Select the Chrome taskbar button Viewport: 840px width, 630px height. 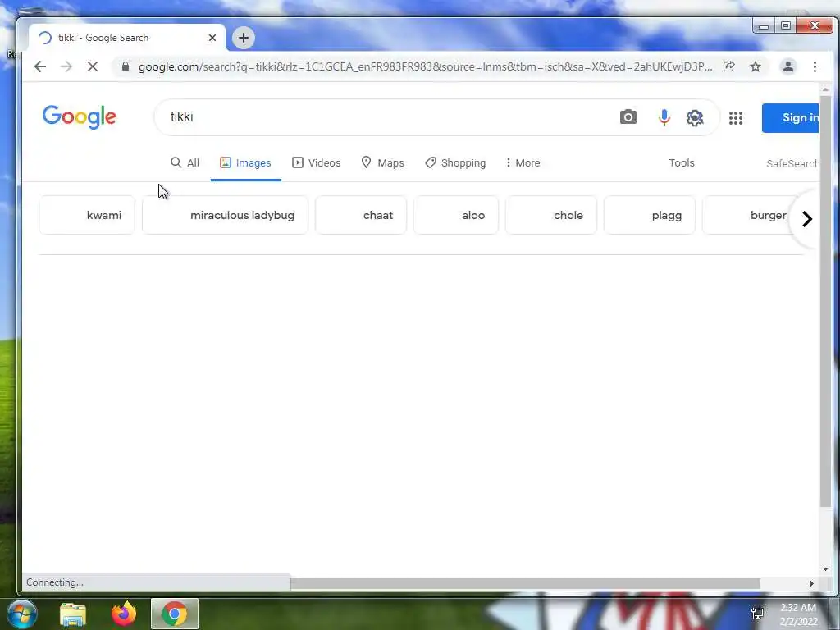(175, 614)
